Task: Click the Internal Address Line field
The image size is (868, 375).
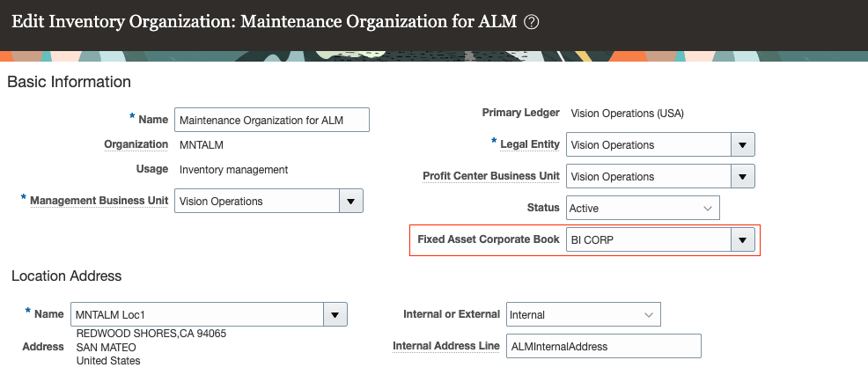Action: point(604,347)
